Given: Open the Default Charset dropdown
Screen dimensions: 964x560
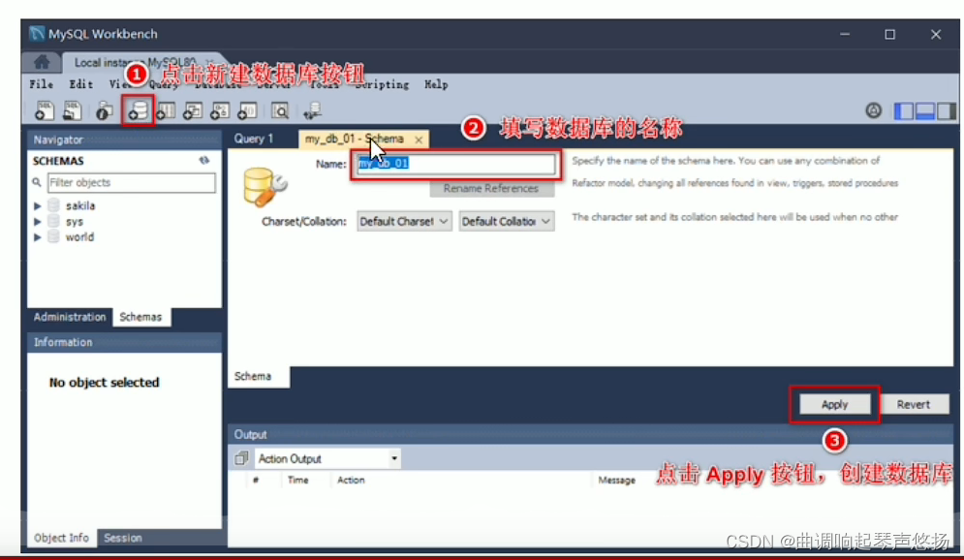Looking at the screenshot, I should 404,221.
